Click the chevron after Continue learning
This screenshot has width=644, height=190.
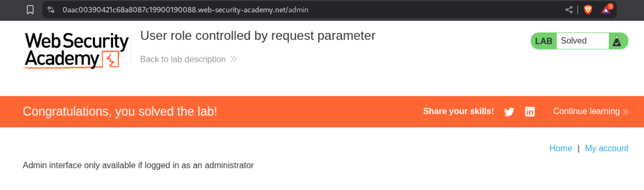(625, 112)
